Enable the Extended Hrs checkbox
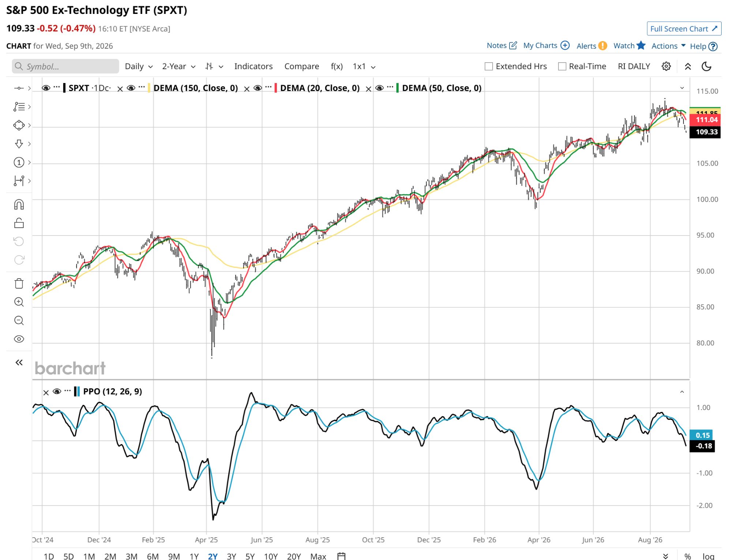 [489, 67]
